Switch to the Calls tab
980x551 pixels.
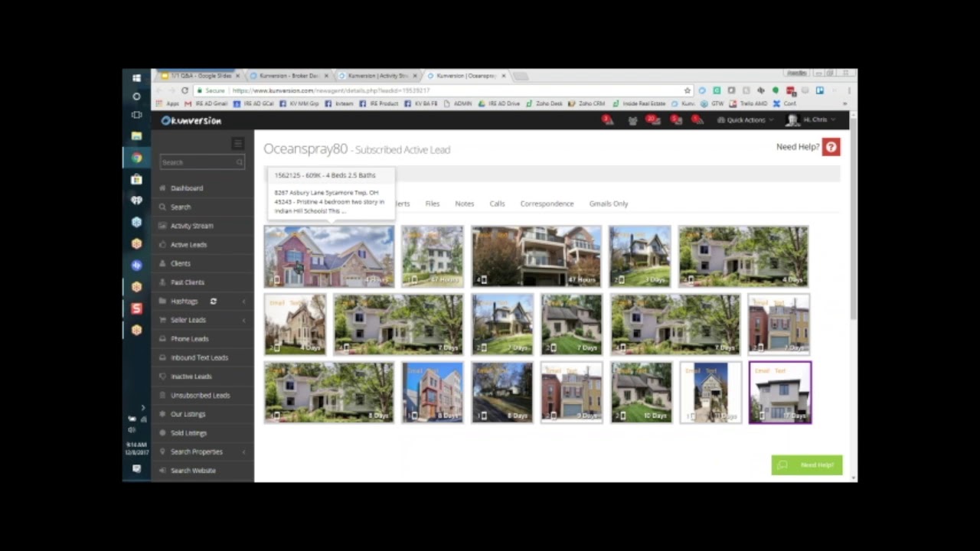(x=497, y=204)
